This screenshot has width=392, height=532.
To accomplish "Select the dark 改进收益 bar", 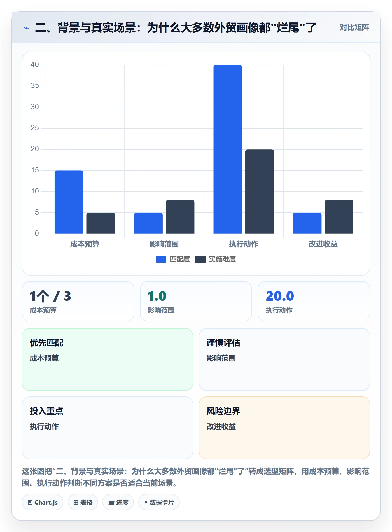I will [339, 217].
